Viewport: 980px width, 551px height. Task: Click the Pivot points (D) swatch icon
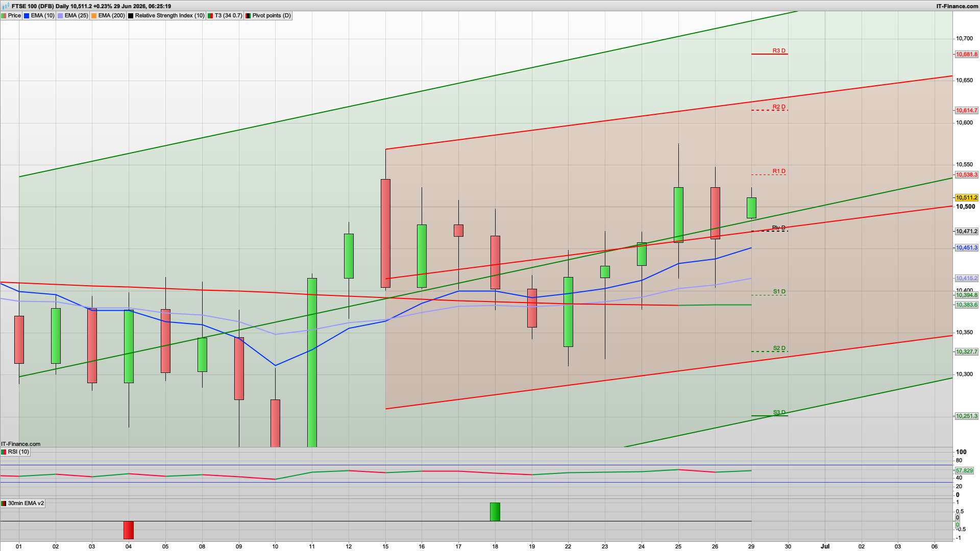tap(248, 16)
